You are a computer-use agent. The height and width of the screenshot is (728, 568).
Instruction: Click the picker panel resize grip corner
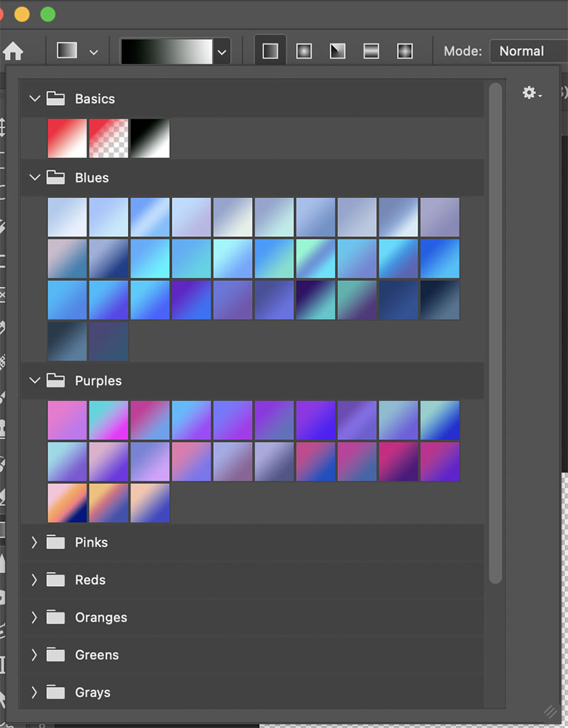click(x=551, y=711)
